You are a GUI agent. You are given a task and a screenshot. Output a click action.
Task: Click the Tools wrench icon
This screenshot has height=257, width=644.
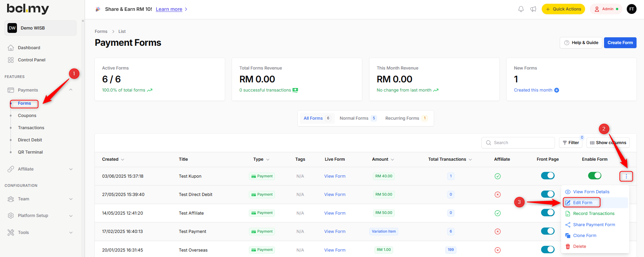(x=11, y=233)
